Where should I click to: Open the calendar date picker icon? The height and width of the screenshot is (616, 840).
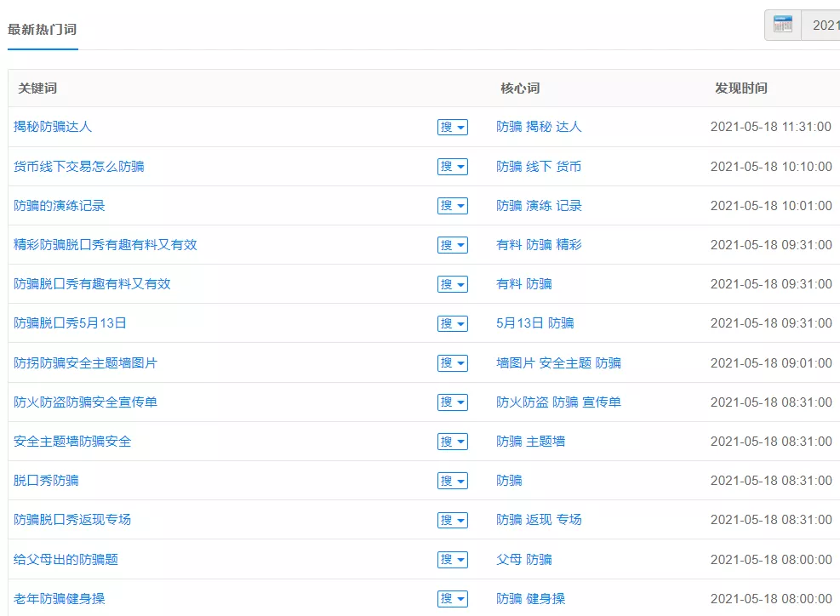[783, 25]
